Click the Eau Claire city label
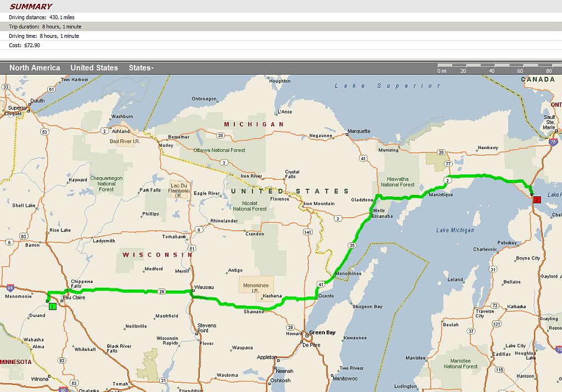Screen dimensions: 562x392 point(74,298)
